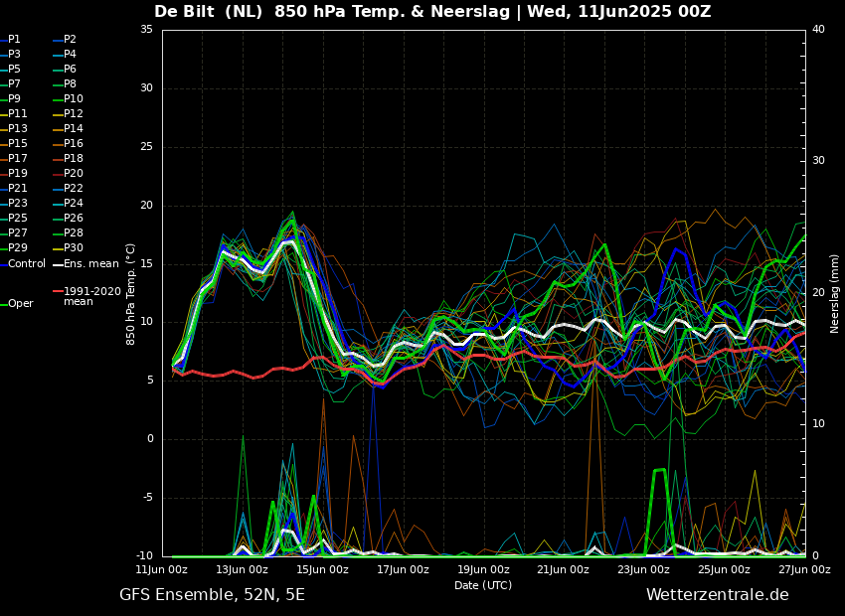845x616 pixels.
Task: Select the Ens. mean legend label
Action: coord(91,264)
